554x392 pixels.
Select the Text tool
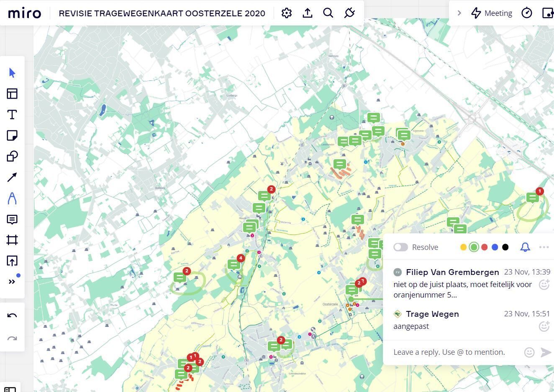(x=12, y=115)
